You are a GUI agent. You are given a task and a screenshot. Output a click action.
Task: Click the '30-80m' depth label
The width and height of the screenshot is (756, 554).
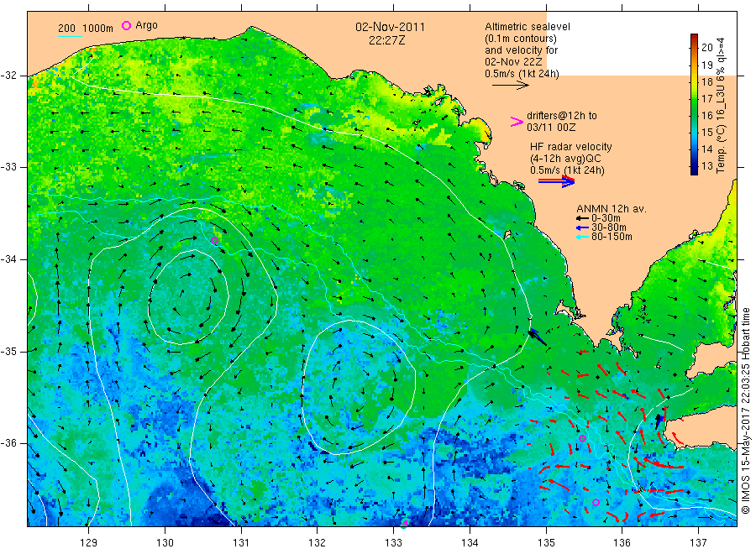pos(608,227)
